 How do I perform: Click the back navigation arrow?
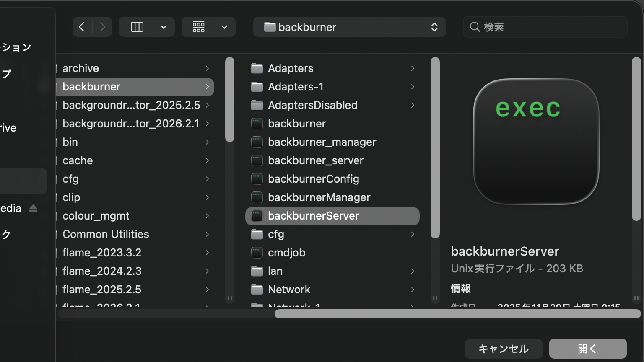coord(82,27)
